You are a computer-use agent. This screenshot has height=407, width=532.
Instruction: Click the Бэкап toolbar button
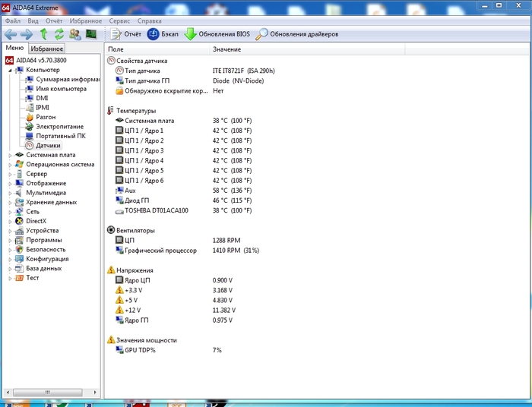163,34
